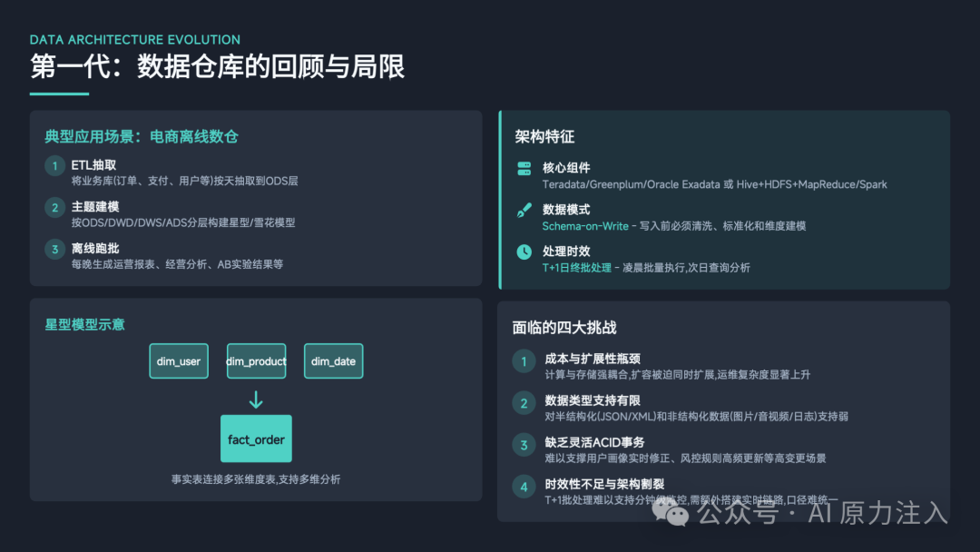Select the 成本与扩展性瓶颈 challenge title

point(593,359)
